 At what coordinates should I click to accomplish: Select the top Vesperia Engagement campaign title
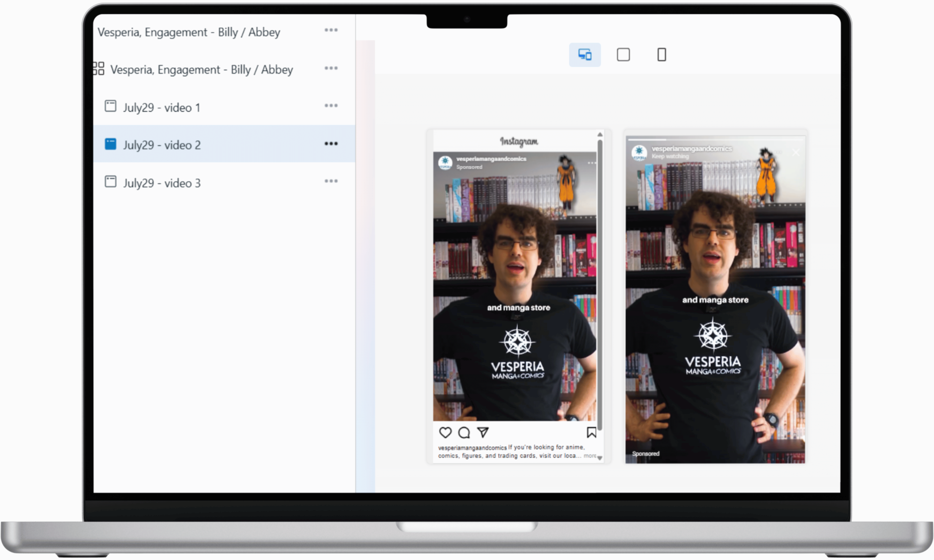point(189,32)
